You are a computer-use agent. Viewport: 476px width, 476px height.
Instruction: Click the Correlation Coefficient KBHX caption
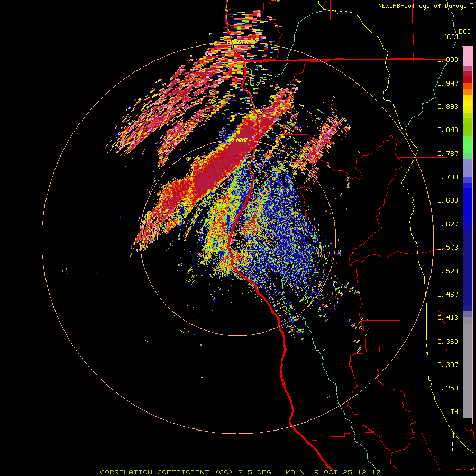tap(240, 472)
